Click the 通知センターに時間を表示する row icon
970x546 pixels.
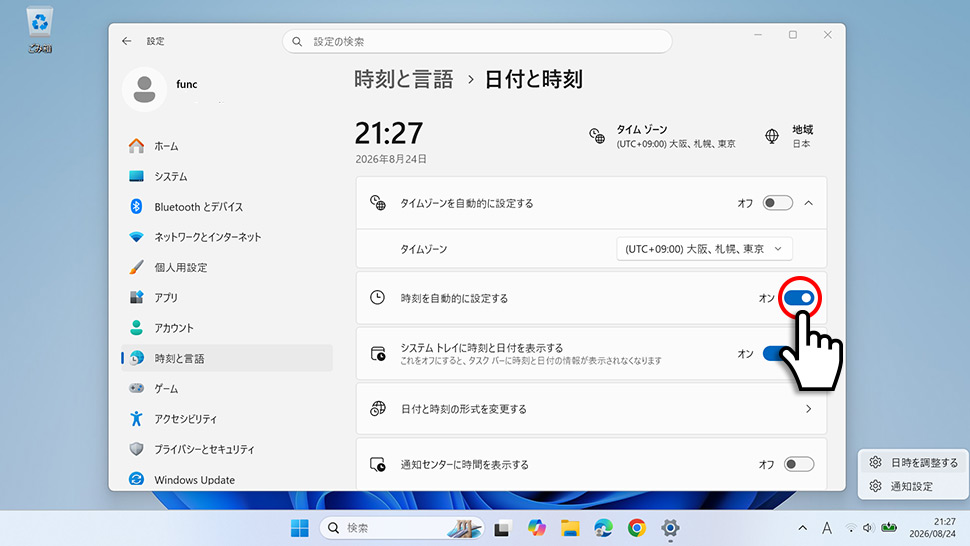pos(378,464)
